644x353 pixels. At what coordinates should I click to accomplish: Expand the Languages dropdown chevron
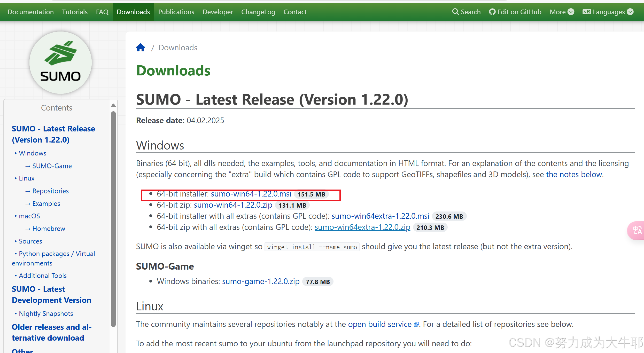631,12
